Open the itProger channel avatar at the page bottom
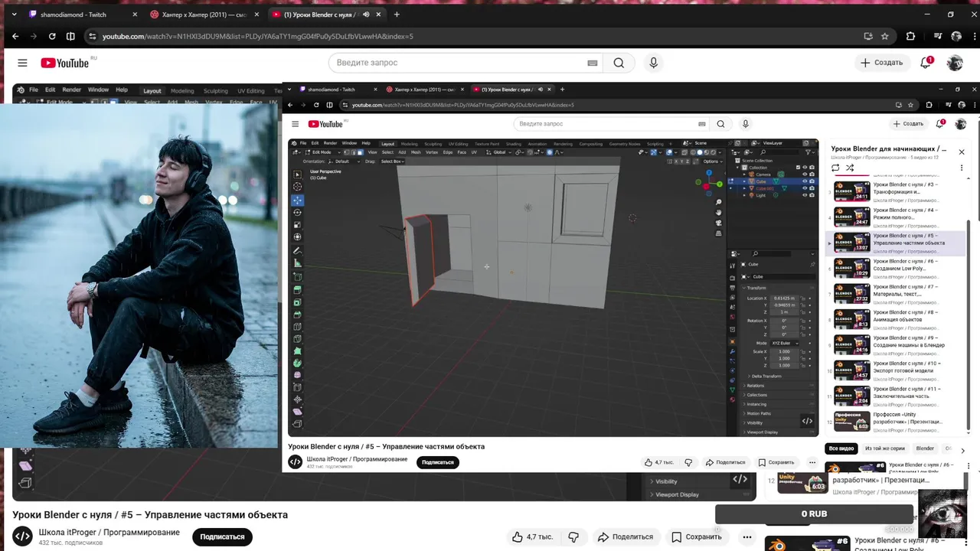 22,536
